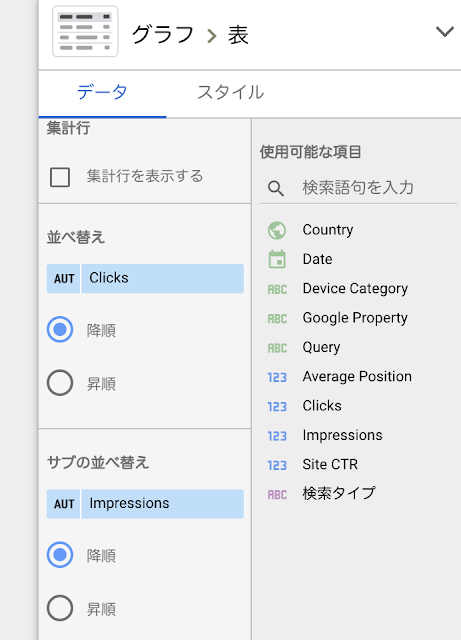Image resolution: width=461 pixels, height=640 pixels.
Task: Click the calendar icon beside Date
Action: coord(277,259)
